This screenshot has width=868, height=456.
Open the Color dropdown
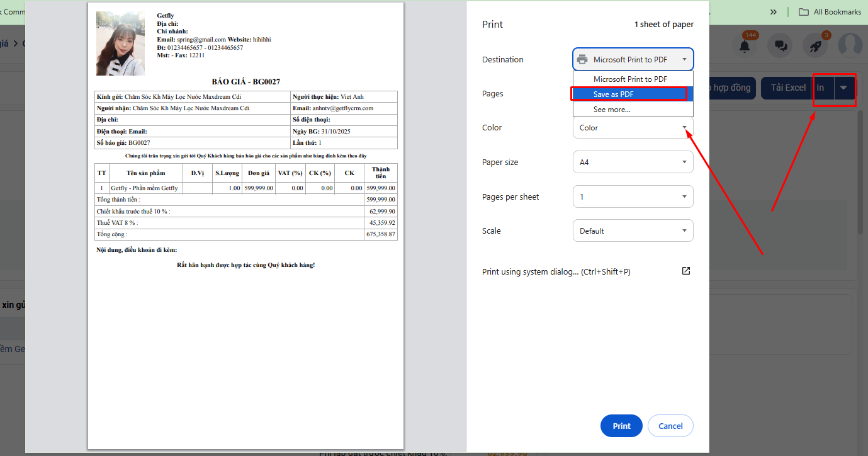pyautogui.click(x=633, y=128)
